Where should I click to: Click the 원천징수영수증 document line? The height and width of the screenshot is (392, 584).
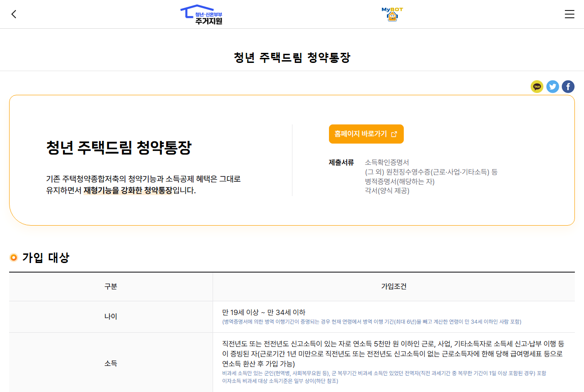pos(431,172)
